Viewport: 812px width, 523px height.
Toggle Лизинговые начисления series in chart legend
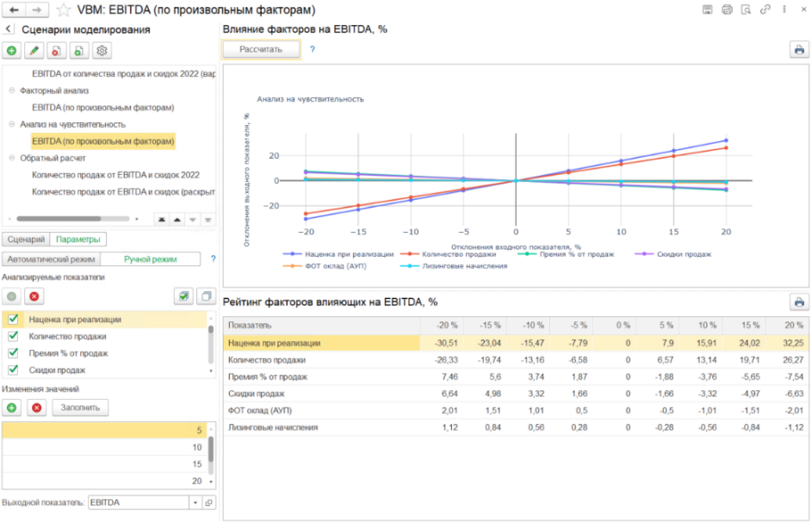point(453,266)
